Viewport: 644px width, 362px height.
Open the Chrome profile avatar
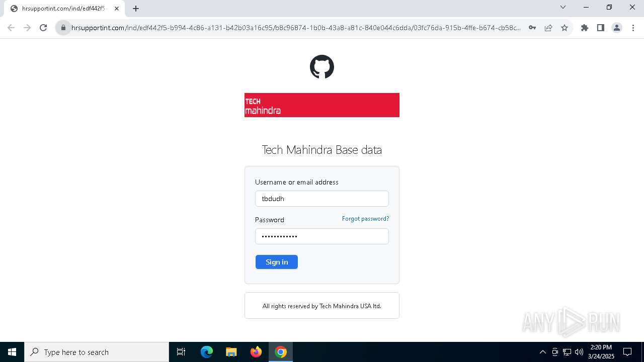tap(617, 28)
